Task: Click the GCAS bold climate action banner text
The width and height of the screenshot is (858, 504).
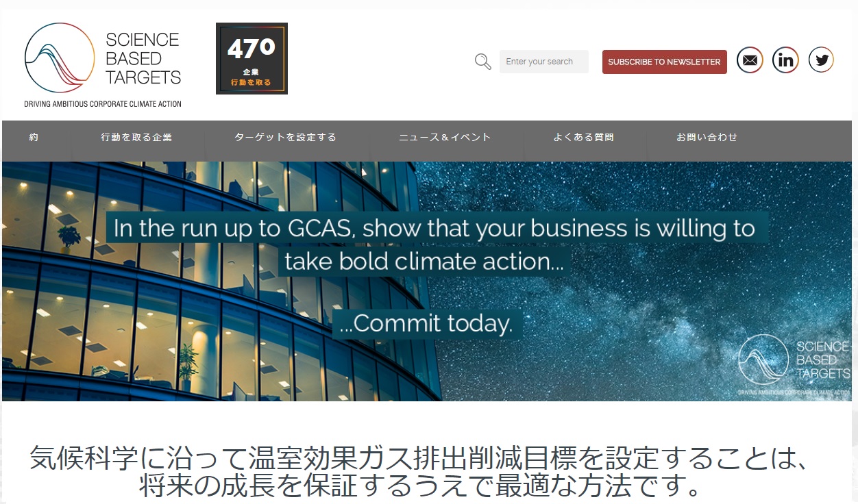Action: click(x=434, y=244)
